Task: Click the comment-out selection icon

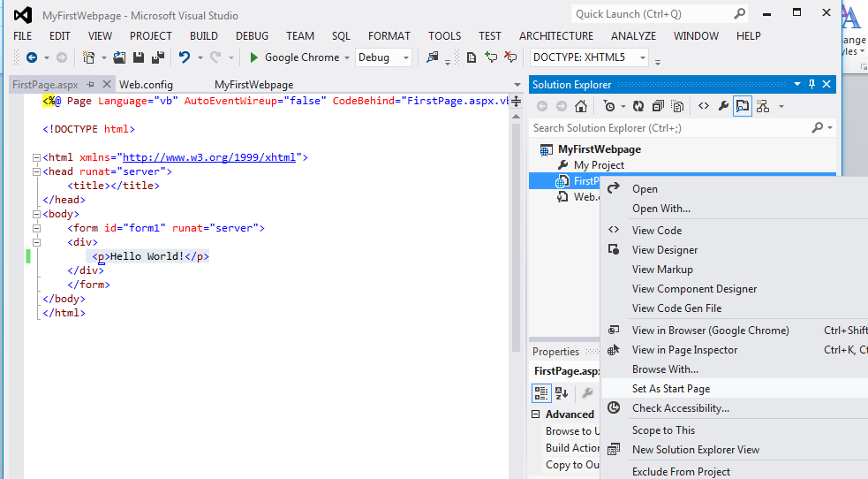Action: tap(491, 57)
